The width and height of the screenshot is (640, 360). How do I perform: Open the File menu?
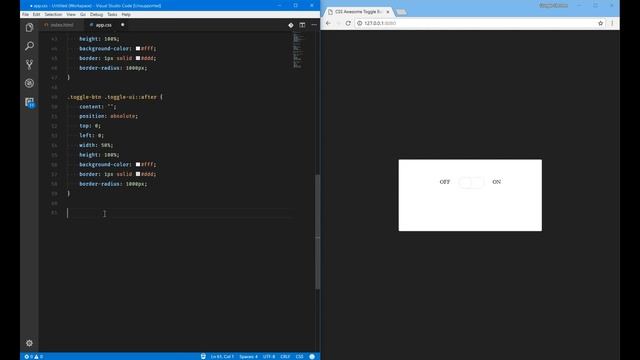click(25, 14)
